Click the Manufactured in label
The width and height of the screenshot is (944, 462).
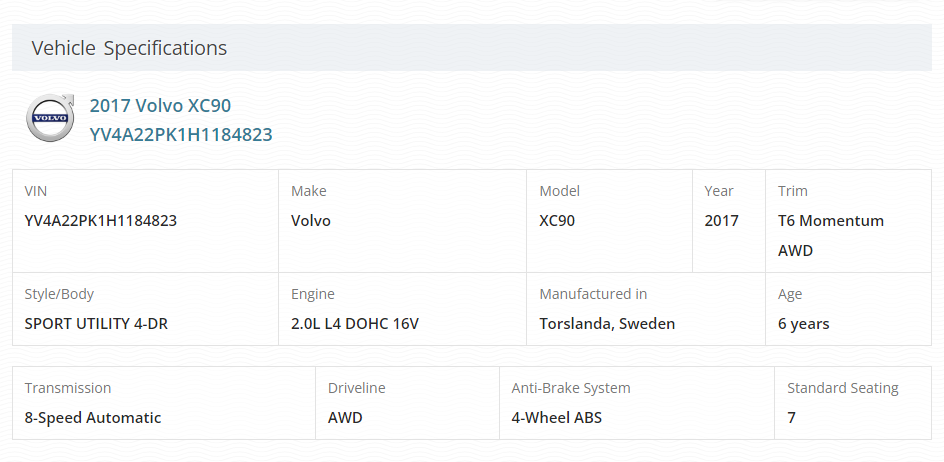click(x=593, y=294)
